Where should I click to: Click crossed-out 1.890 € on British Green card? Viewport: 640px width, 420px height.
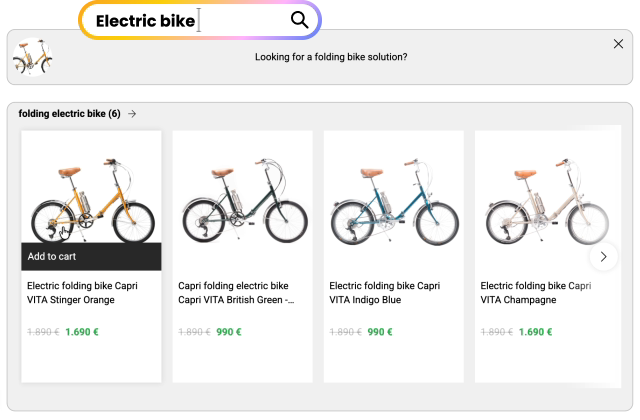coord(194,332)
